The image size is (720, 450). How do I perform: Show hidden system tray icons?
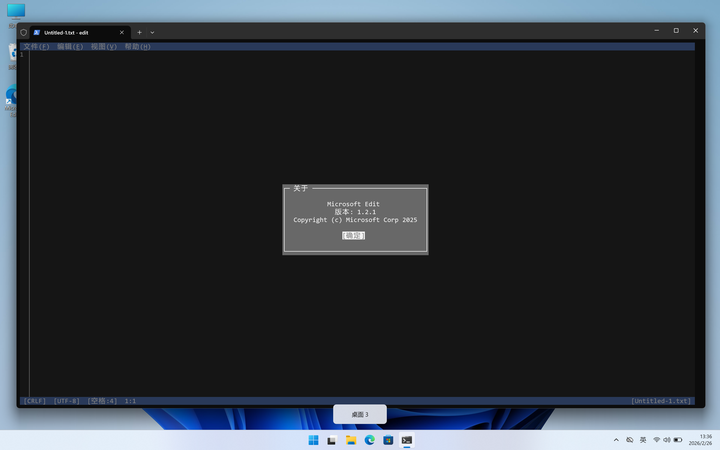(x=616, y=440)
